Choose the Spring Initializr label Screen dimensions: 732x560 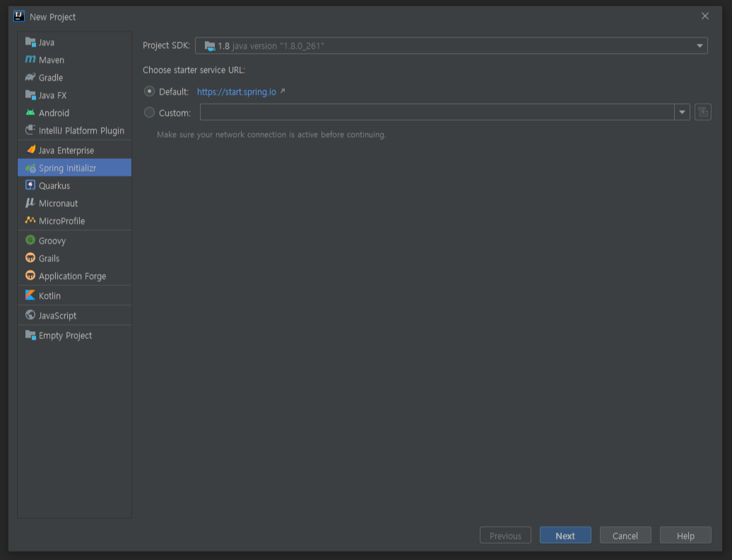coord(68,169)
